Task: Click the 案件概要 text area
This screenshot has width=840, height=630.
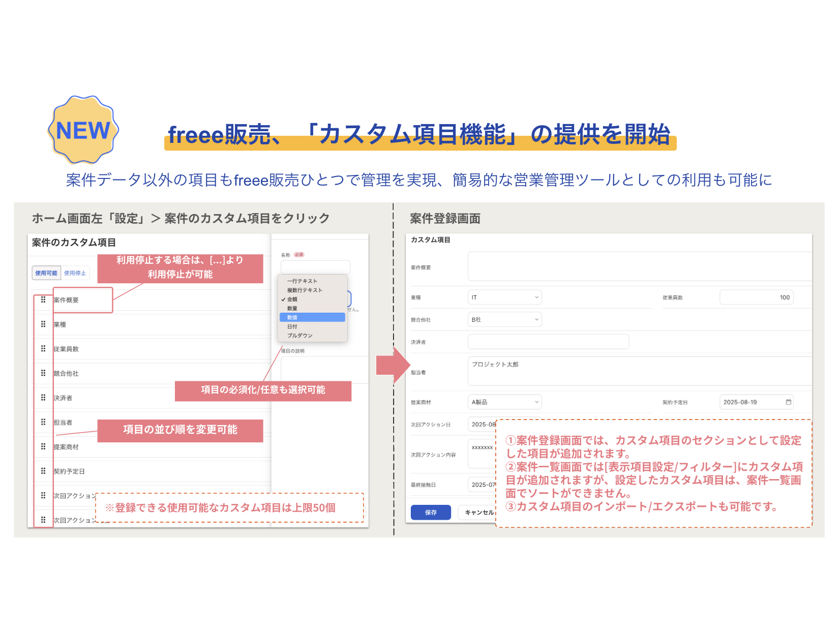Action: [638, 266]
